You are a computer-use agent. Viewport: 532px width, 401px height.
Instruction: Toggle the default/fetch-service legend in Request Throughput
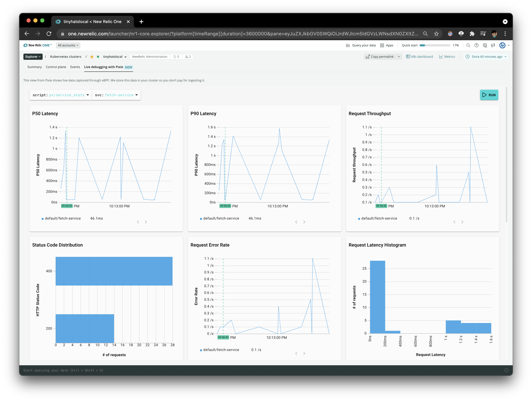(379, 218)
